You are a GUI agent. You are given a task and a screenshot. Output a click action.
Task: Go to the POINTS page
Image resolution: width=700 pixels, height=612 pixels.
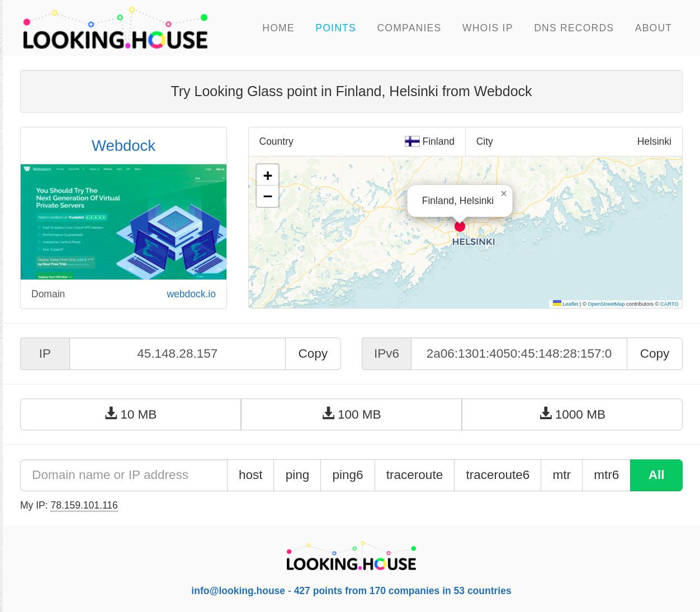(335, 28)
